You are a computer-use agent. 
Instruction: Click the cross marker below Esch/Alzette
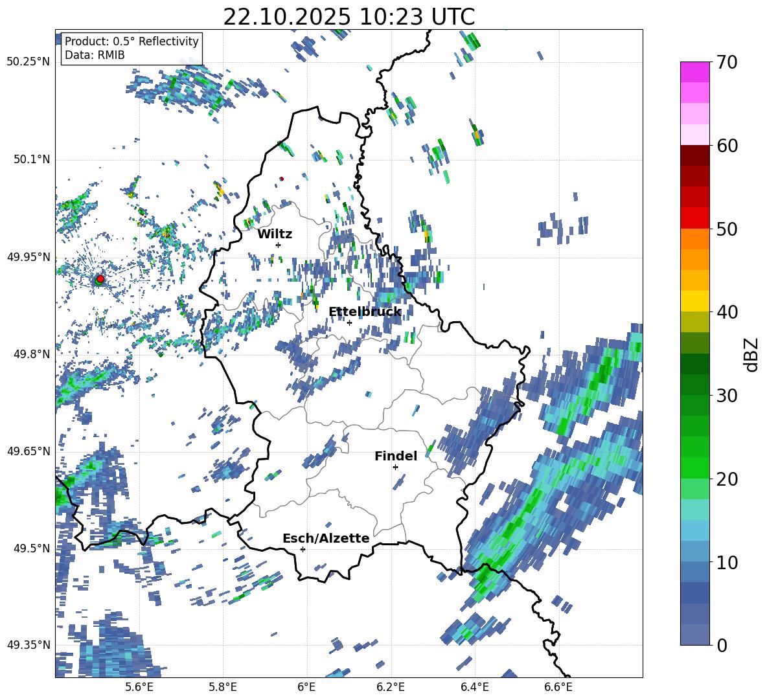point(303,549)
